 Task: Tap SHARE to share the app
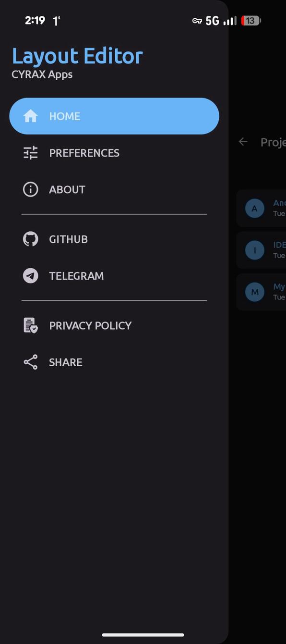click(x=65, y=362)
